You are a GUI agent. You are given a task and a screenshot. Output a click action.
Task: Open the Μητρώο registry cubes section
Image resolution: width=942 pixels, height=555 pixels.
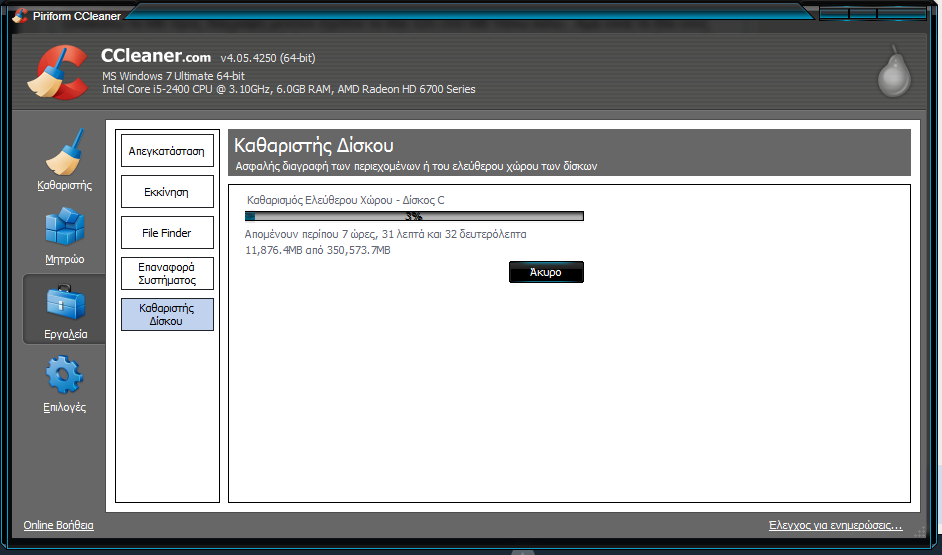[x=64, y=235]
